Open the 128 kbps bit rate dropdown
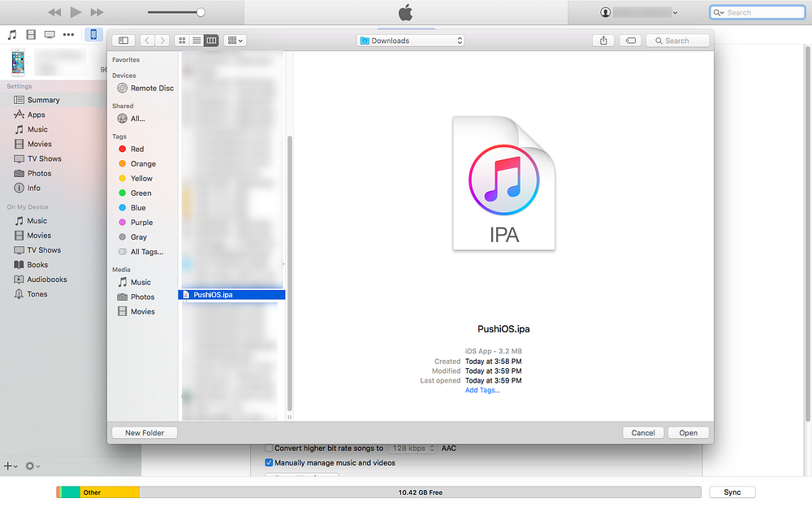Viewport: 812px width, 507px height. tap(412, 448)
